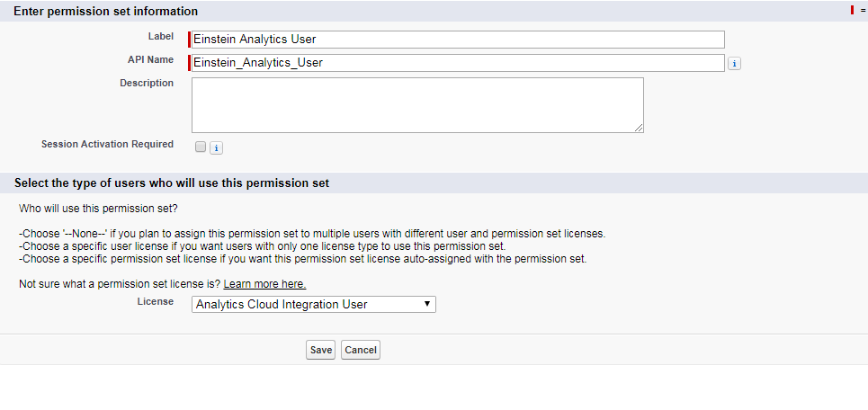Screen dimensions: 868x410
Task: Click the 'Label' field caption
Action: [x=160, y=36]
